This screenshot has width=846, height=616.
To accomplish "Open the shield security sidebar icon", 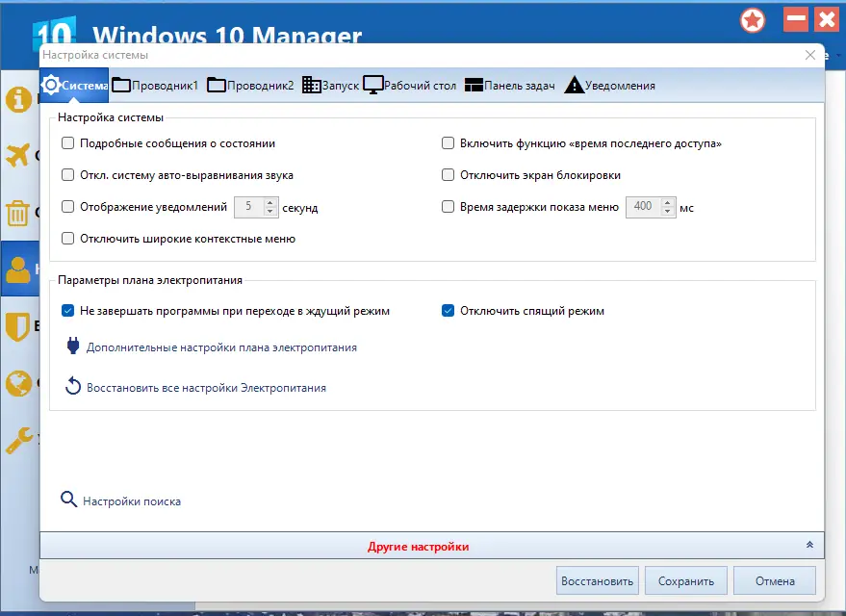I will 17,326.
